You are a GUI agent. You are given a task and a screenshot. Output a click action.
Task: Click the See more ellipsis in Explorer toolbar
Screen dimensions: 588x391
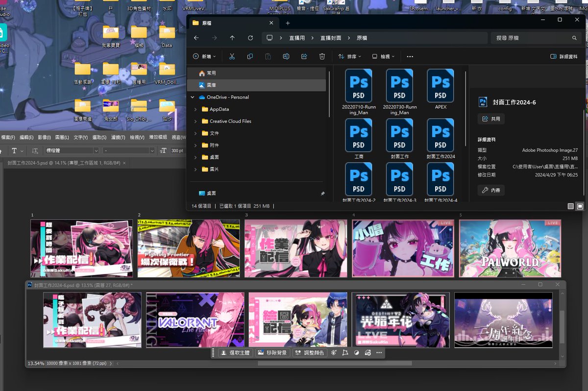pos(410,56)
